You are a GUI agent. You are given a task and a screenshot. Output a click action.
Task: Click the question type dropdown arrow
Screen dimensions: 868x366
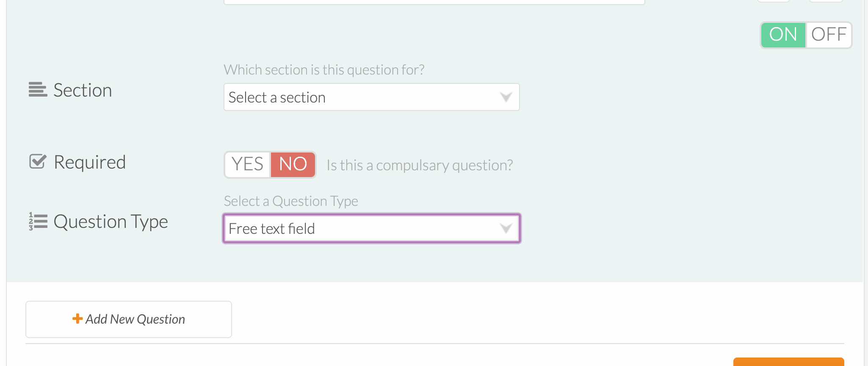point(506,229)
